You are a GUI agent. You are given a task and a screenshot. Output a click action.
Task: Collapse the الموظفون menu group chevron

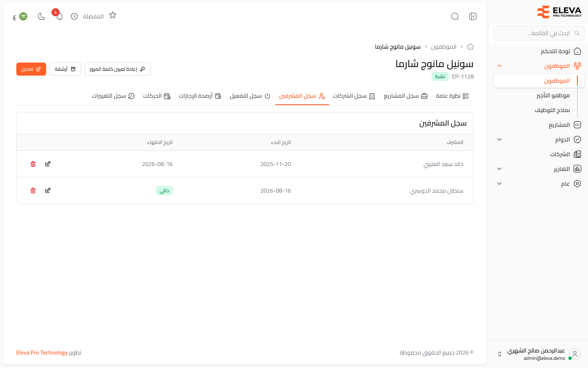pyautogui.click(x=499, y=66)
